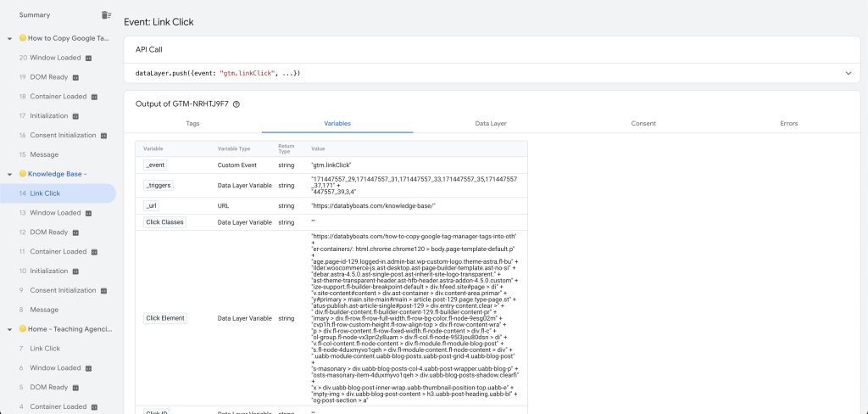This screenshot has width=868, height=414.
Task: Click the Custom Event variable type cell
Action: click(237, 165)
